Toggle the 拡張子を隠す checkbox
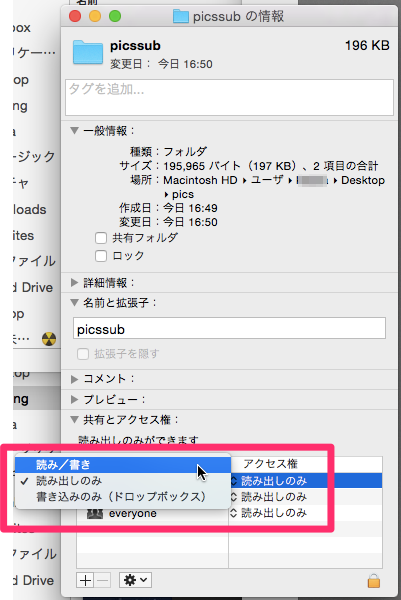This screenshot has width=401, height=600. [x=83, y=354]
